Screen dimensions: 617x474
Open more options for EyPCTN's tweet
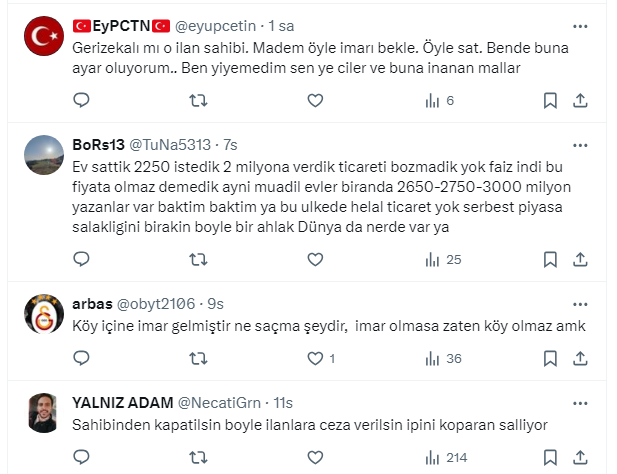(580, 27)
